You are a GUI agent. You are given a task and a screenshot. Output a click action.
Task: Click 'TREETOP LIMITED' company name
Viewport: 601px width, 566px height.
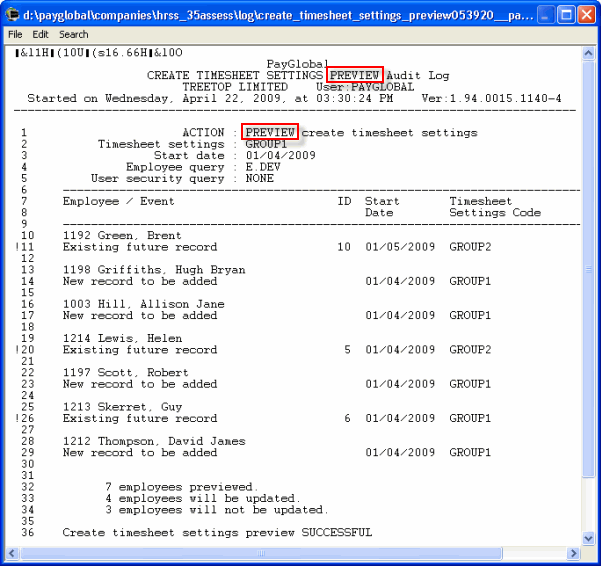(235, 87)
